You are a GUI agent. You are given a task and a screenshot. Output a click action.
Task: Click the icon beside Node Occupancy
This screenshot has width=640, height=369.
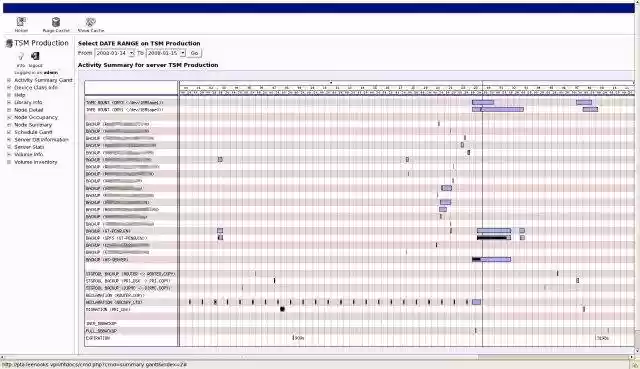point(9,118)
